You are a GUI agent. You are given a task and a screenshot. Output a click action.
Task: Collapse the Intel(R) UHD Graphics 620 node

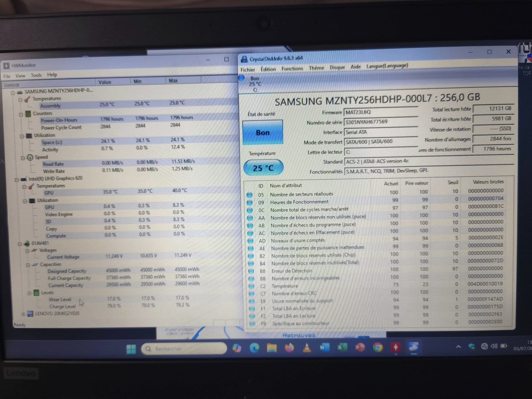click(x=17, y=180)
